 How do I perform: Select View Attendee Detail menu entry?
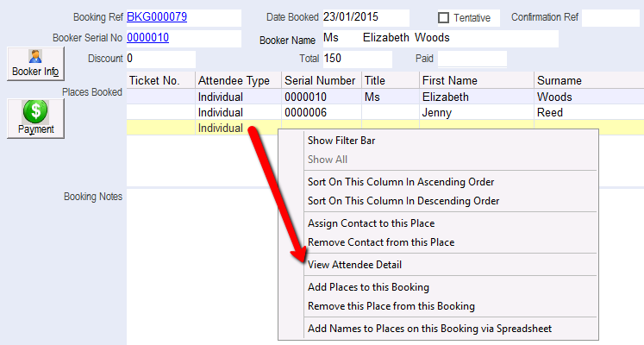pyautogui.click(x=354, y=265)
